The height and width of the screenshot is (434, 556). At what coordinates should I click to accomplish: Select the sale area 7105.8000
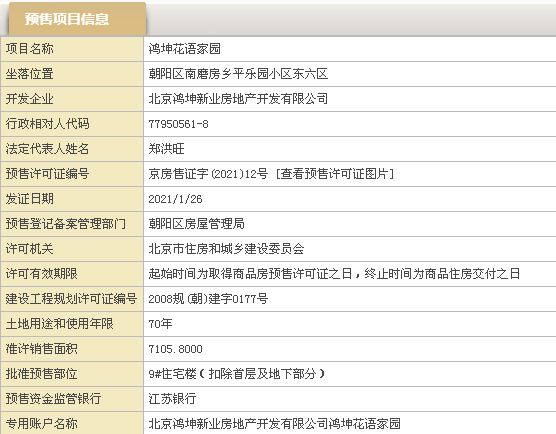click(175, 349)
